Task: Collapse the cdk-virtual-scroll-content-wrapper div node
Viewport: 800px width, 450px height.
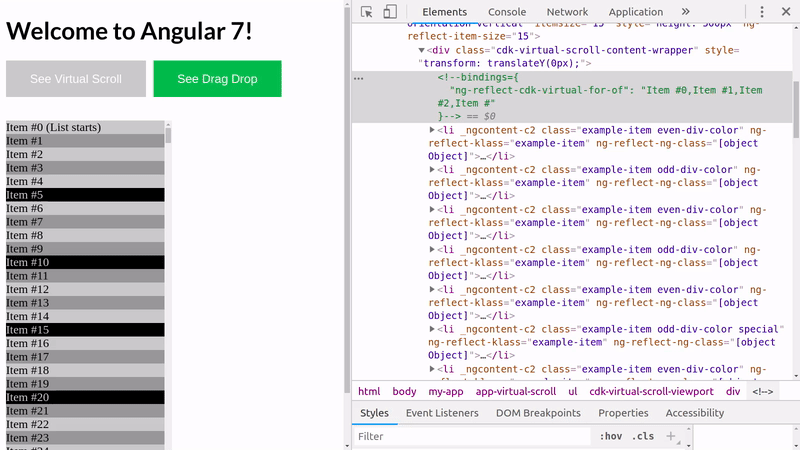Action: [421, 49]
